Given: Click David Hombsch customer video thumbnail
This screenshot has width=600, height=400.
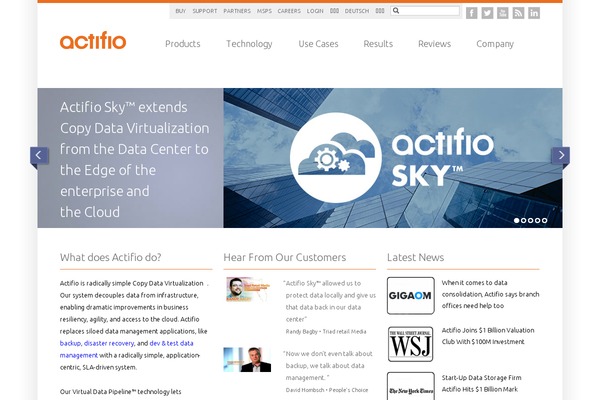Looking at the screenshot, I should click(247, 360).
